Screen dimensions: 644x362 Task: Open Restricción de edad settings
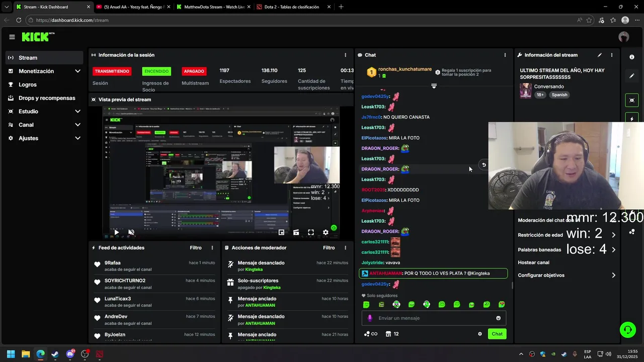[x=567, y=235]
